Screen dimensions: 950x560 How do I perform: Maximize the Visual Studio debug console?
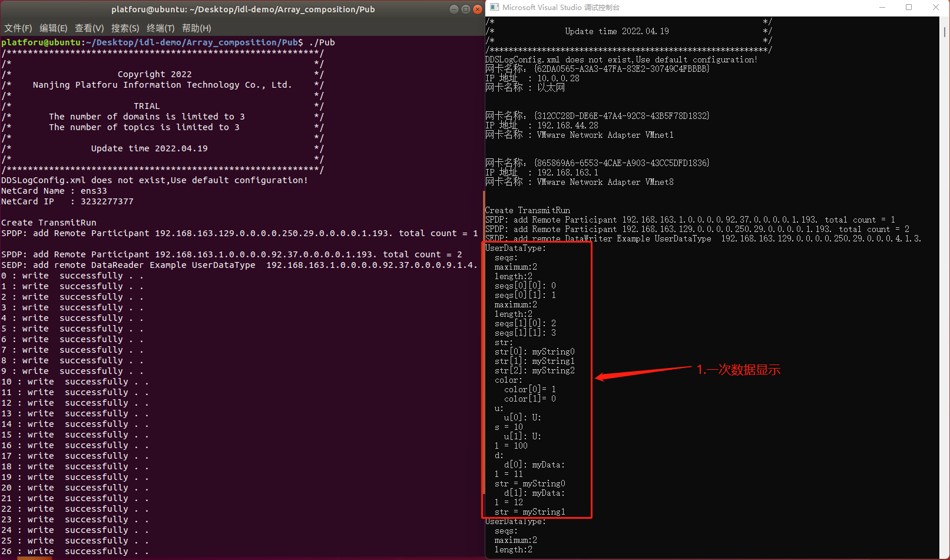point(909,8)
